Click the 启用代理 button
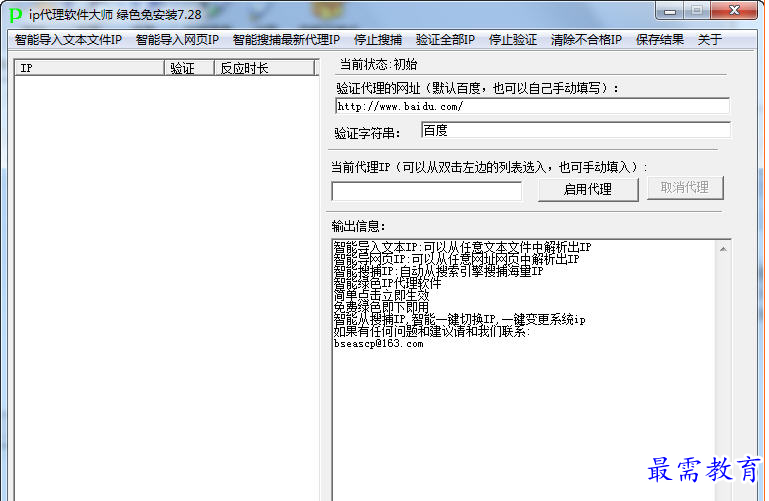 tap(588, 189)
